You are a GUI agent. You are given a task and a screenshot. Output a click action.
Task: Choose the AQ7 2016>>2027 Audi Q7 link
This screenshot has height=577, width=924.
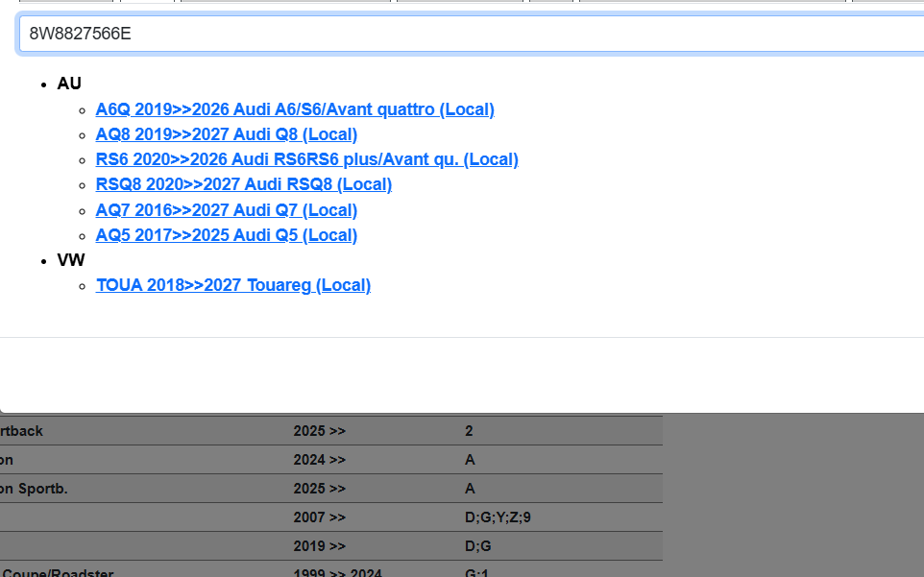click(227, 210)
